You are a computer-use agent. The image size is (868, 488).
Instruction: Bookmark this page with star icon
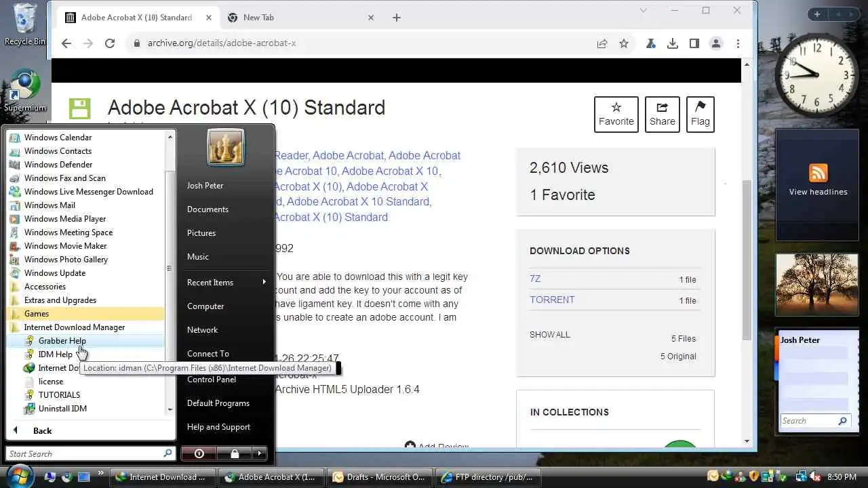tap(624, 43)
